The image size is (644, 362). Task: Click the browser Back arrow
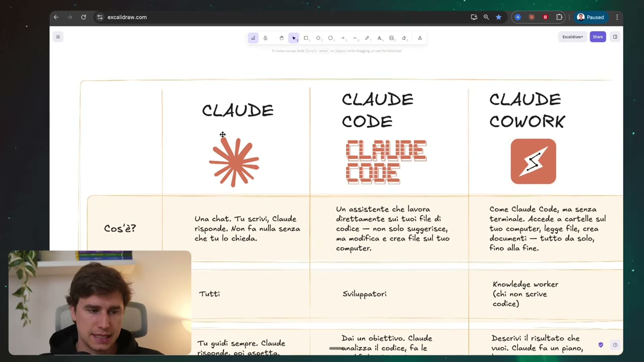(56, 17)
